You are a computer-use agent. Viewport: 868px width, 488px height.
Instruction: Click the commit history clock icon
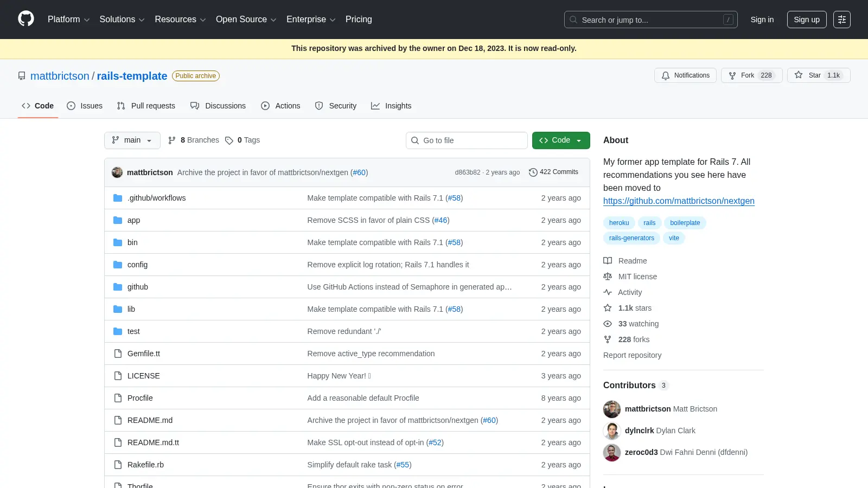coord(533,172)
